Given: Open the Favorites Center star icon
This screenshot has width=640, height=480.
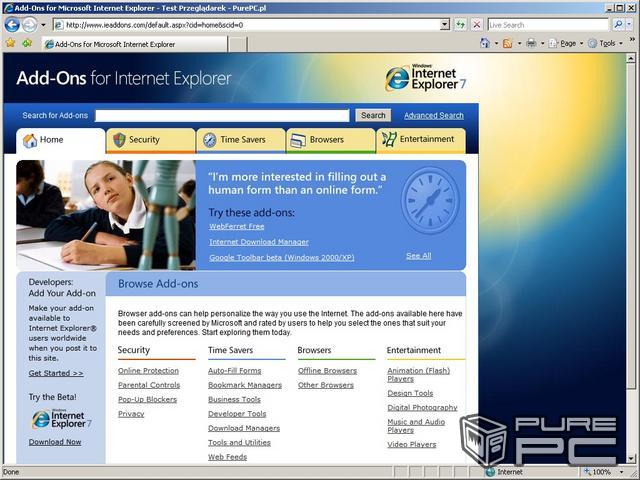Looking at the screenshot, I should pos(10,43).
